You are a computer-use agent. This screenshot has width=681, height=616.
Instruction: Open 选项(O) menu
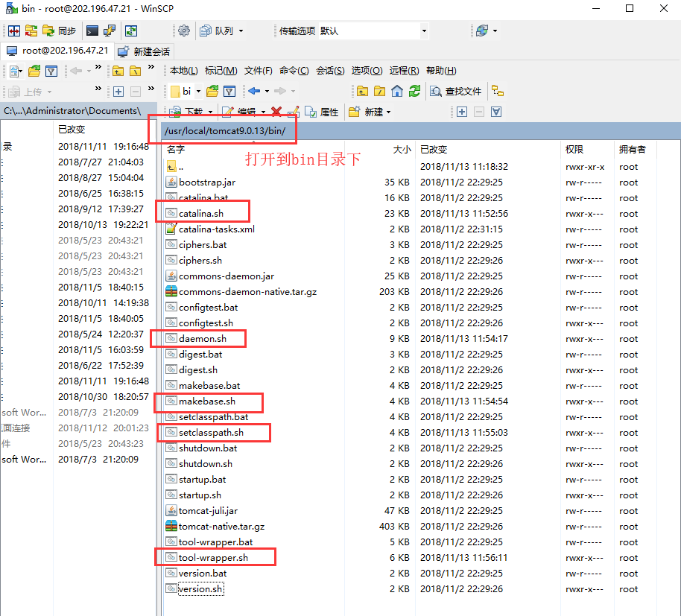click(x=367, y=70)
